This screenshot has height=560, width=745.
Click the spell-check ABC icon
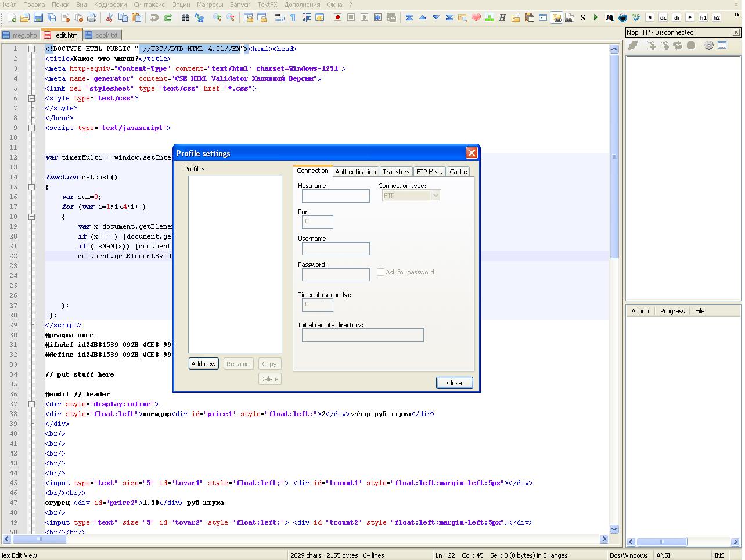[636, 18]
